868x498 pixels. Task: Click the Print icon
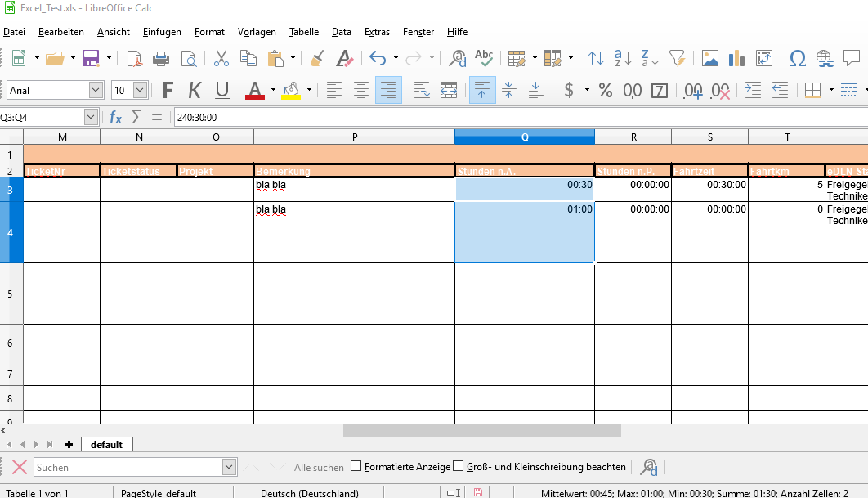point(161,58)
